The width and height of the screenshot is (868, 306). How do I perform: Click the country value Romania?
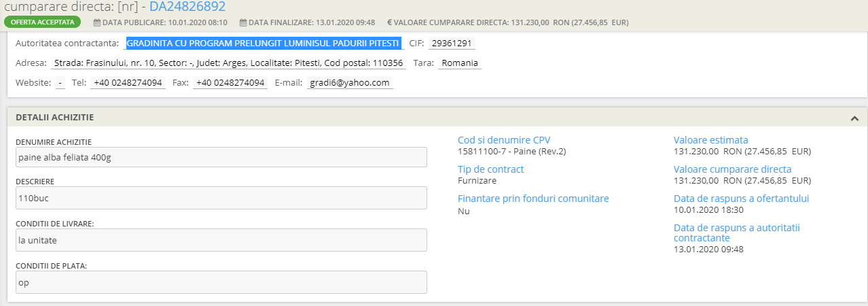459,63
